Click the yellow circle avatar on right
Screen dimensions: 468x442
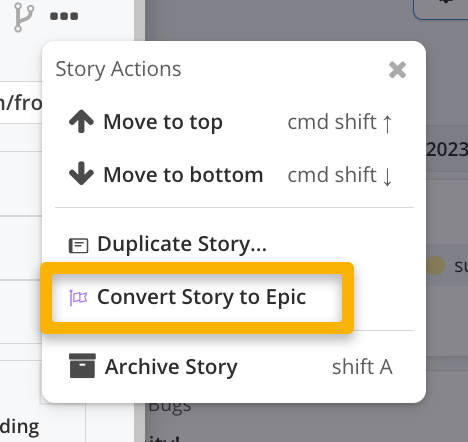point(435,266)
